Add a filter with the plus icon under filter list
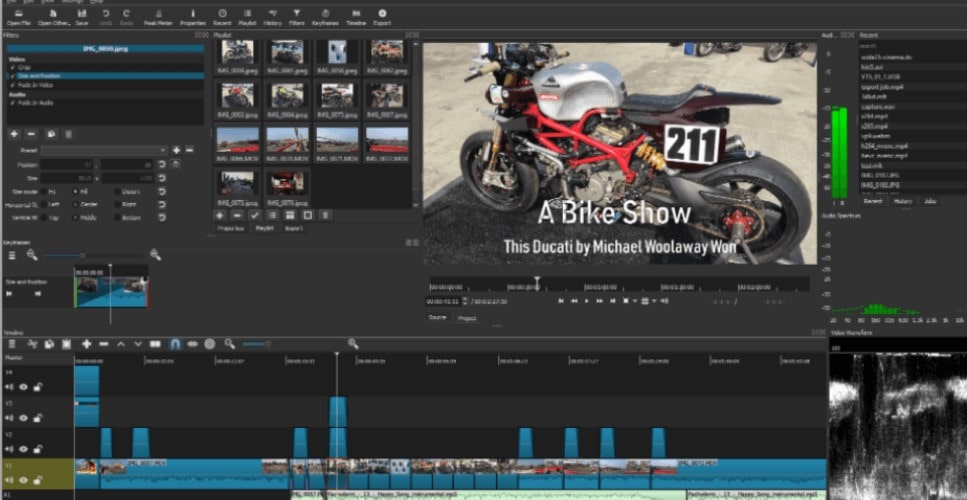 14,134
